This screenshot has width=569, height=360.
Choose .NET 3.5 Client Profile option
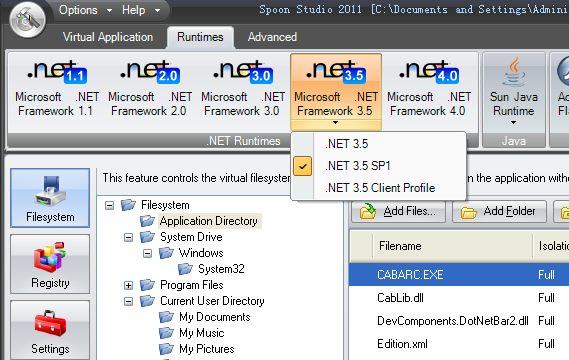tap(378, 188)
